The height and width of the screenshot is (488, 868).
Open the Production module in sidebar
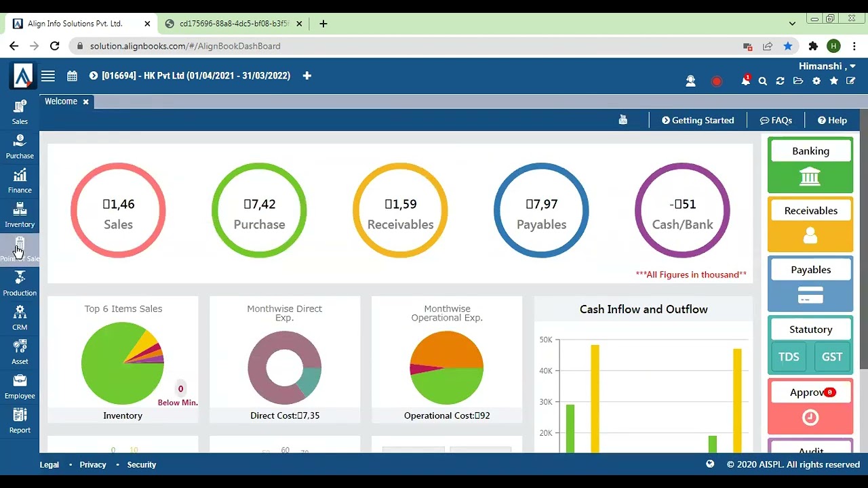click(20, 284)
